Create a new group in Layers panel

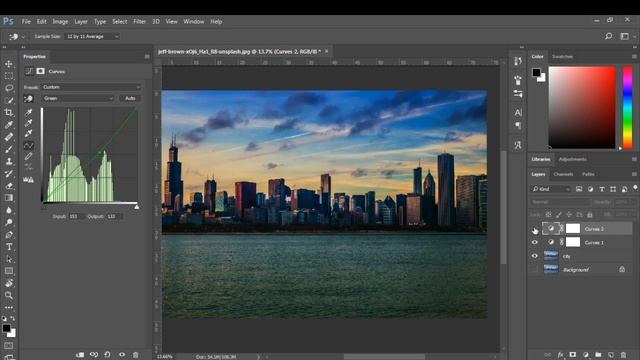[598, 355]
